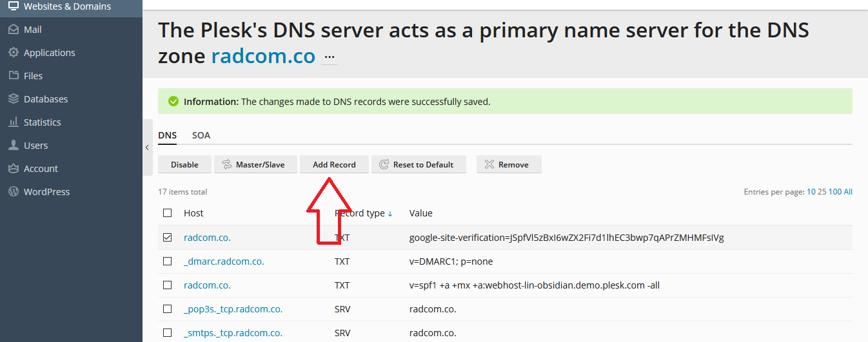868x342 pixels.
Task: Select the DNS tab
Action: coord(167,135)
